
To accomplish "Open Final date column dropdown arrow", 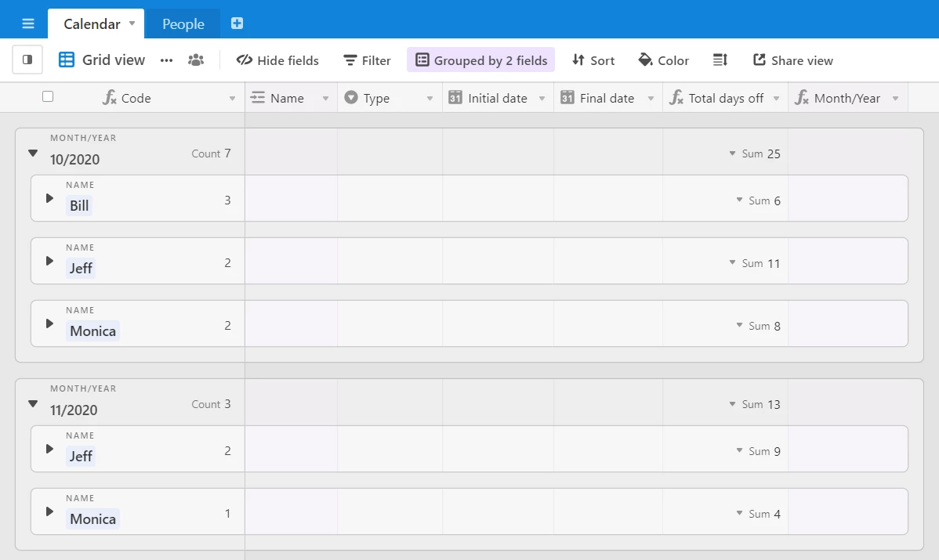I will 651,99.
